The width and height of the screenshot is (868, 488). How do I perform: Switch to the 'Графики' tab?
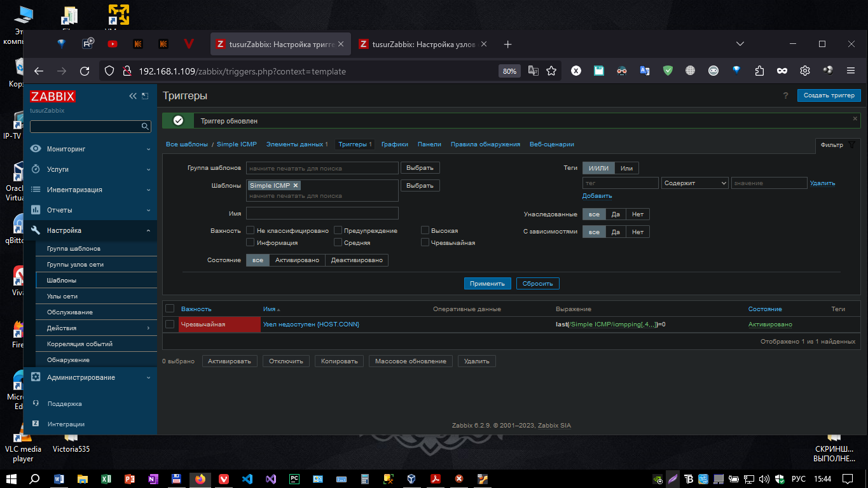point(395,144)
